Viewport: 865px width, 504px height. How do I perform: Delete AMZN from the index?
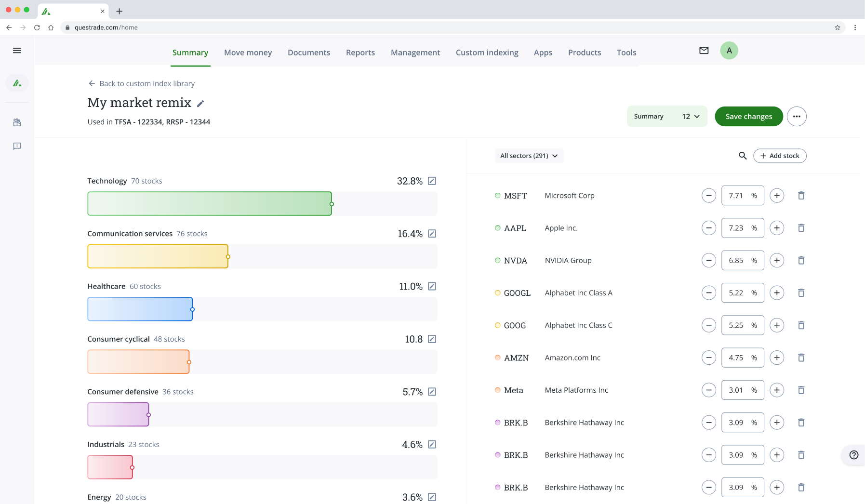pyautogui.click(x=801, y=358)
